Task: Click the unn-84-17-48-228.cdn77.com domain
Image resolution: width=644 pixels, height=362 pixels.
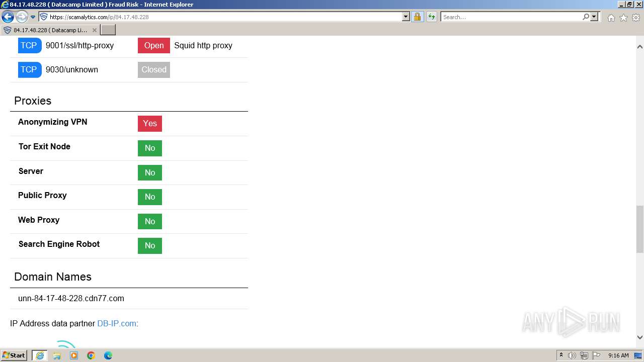Action: (x=71, y=298)
